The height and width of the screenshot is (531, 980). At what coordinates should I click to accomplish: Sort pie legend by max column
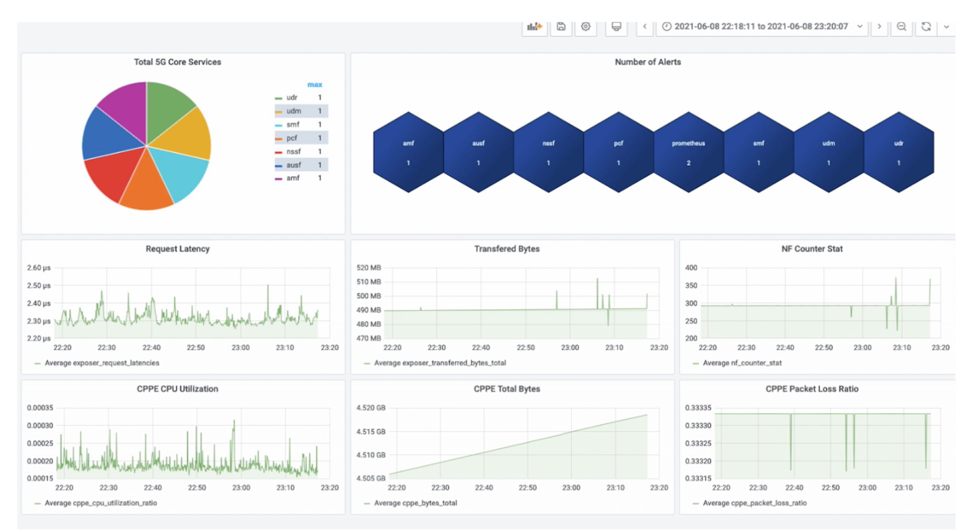(x=314, y=85)
